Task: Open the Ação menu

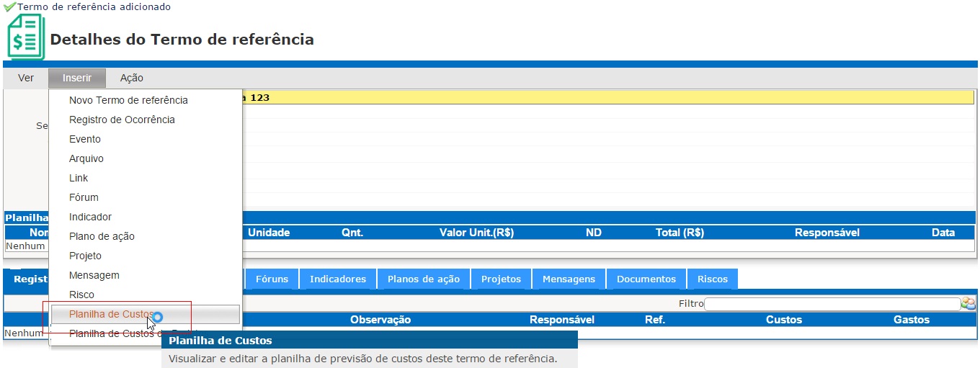Action: click(x=131, y=78)
